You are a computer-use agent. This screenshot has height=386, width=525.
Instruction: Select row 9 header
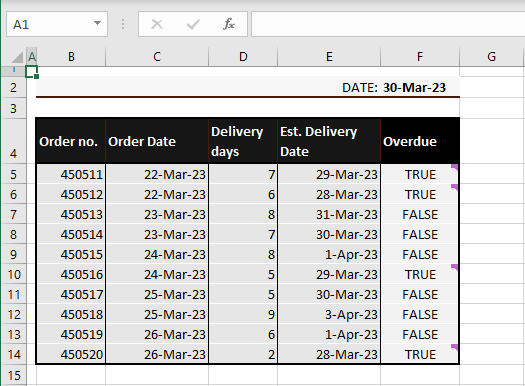coord(13,254)
